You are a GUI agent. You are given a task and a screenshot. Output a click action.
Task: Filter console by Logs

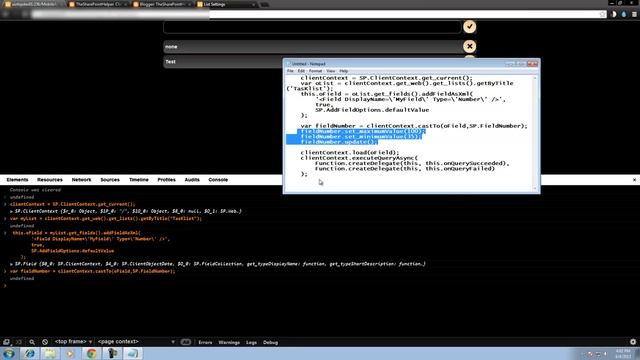click(251, 342)
